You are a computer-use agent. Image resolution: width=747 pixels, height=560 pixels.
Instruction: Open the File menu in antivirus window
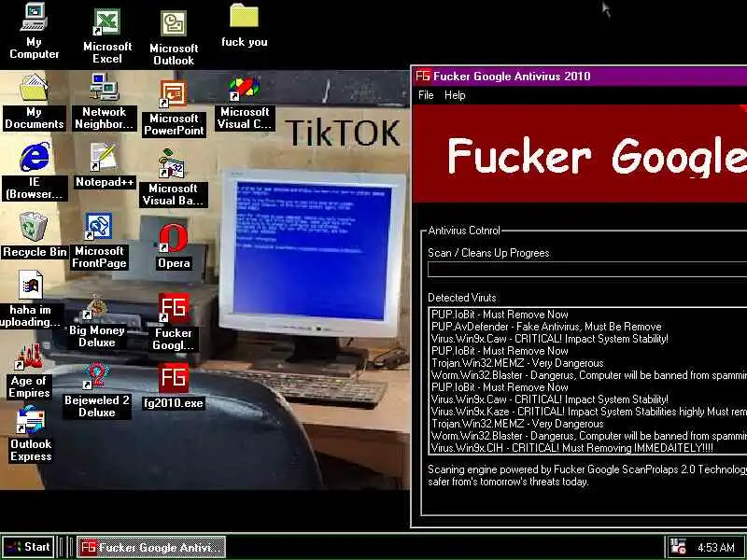426,95
